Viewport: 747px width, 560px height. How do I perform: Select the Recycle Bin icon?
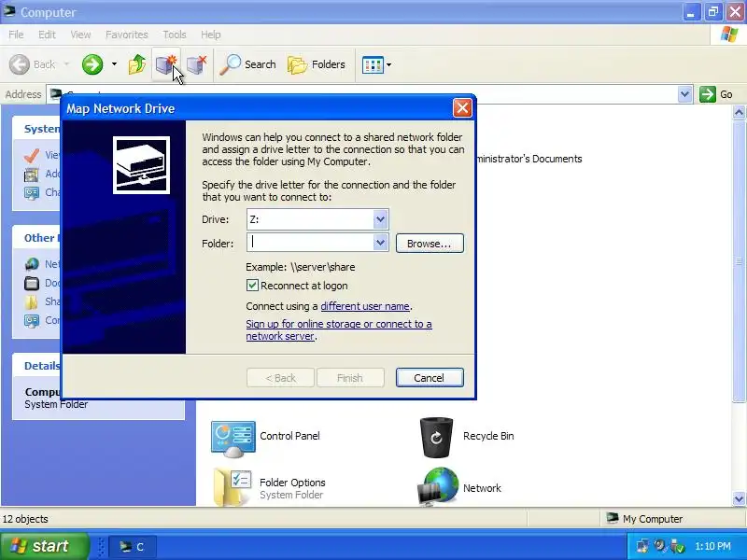coord(436,437)
